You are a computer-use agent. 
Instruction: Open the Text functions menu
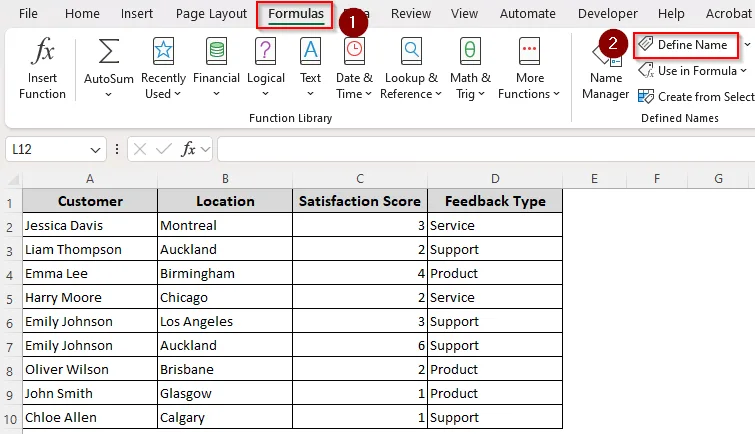pyautogui.click(x=311, y=67)
